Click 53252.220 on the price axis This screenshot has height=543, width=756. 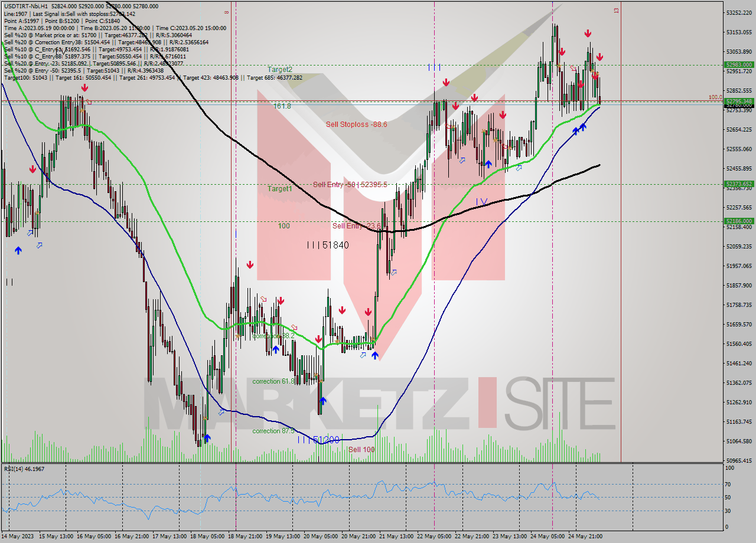[x=739, y=12]
